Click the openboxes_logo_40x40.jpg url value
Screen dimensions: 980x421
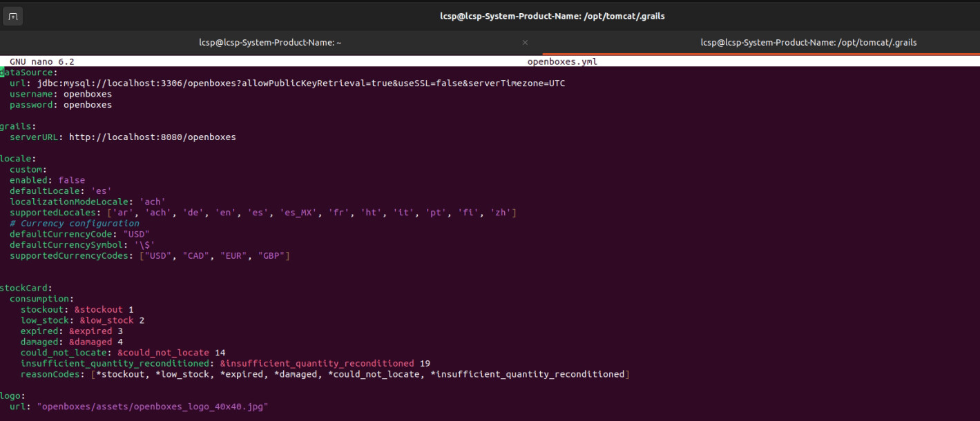(x=153, y=407)
